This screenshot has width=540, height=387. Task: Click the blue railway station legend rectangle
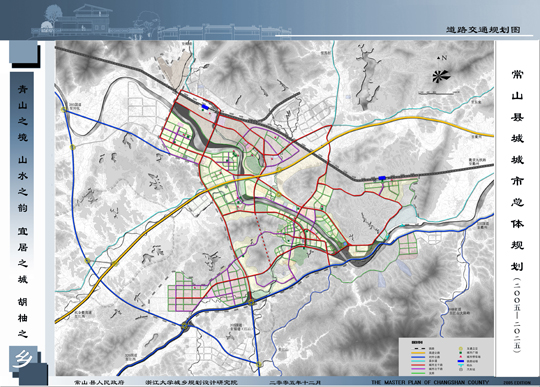point(461,361)
